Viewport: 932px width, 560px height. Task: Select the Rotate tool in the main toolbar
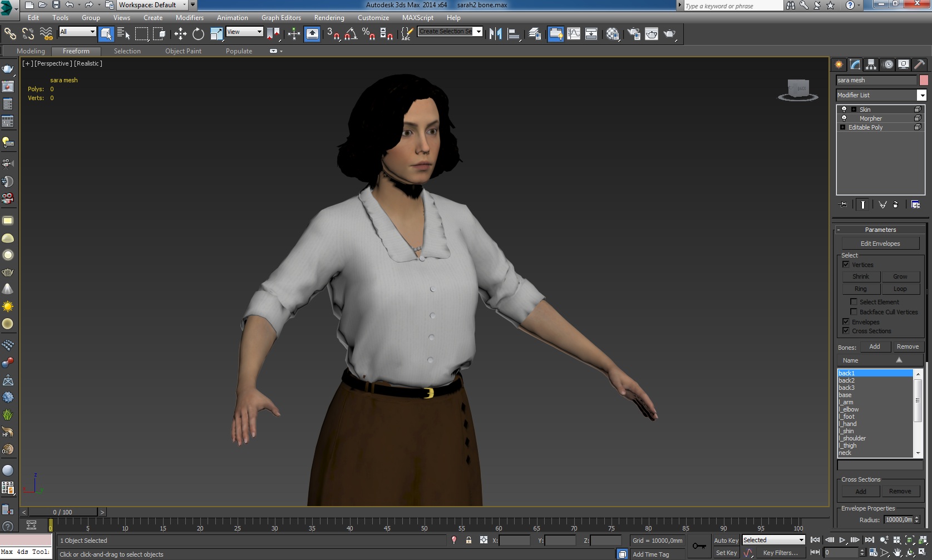click(198, 34)
